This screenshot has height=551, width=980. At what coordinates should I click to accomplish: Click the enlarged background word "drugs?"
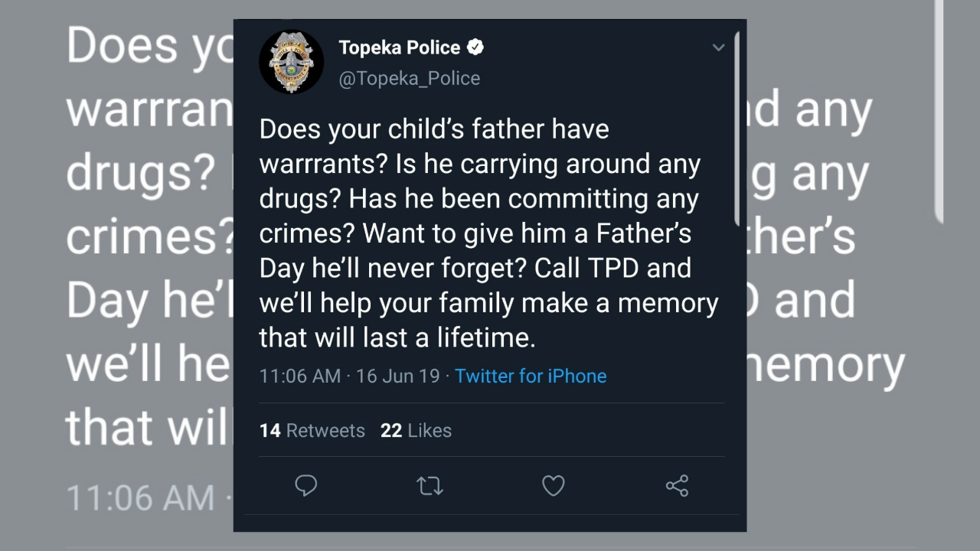coord(139,174)
